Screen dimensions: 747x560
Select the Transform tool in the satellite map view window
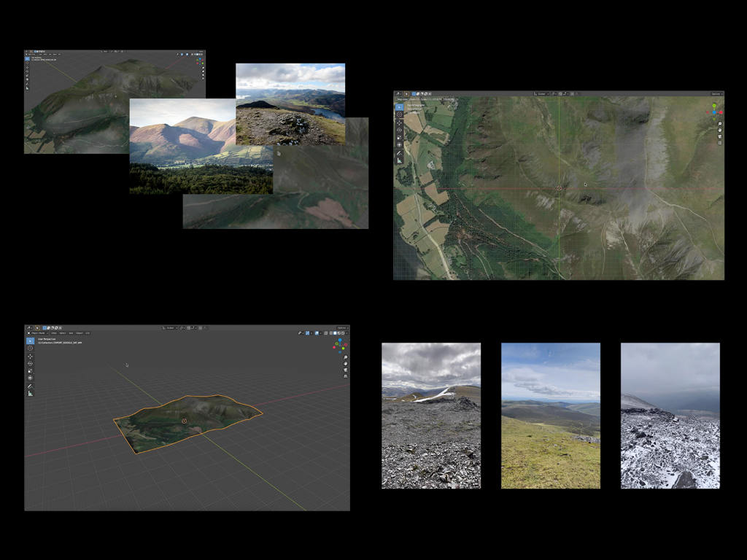click(399, 145)
